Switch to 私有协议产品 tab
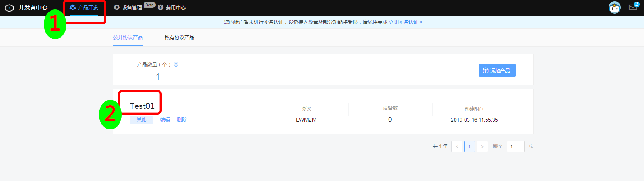This screenshot has height=181, width=644. pyautogui.click(x=179, y=38)
